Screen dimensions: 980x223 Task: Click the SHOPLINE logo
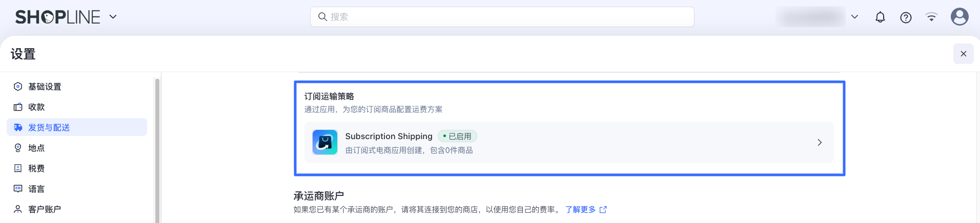click(x=57, y=17)
